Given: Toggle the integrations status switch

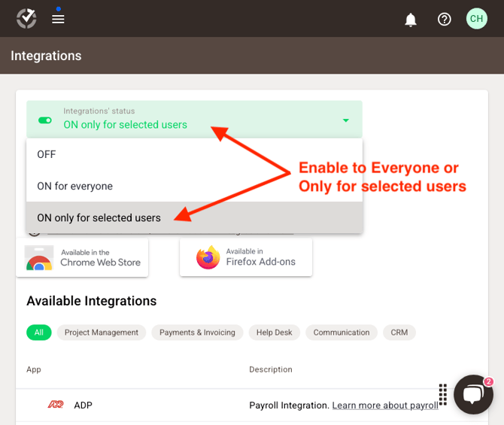Looking at the screenshot, I should tap(45, 120).
